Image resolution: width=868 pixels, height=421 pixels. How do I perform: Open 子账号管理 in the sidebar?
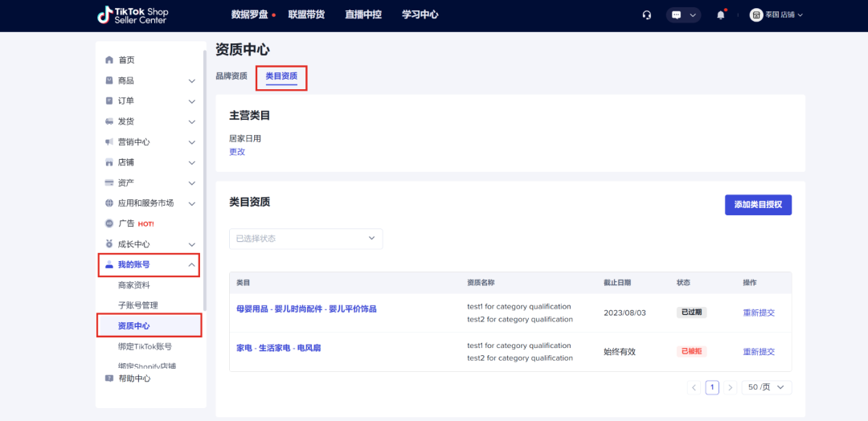coord(138,305)
